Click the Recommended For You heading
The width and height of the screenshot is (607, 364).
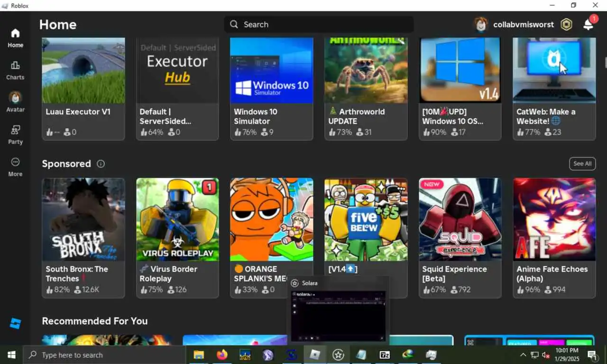[x=95, y=321]
